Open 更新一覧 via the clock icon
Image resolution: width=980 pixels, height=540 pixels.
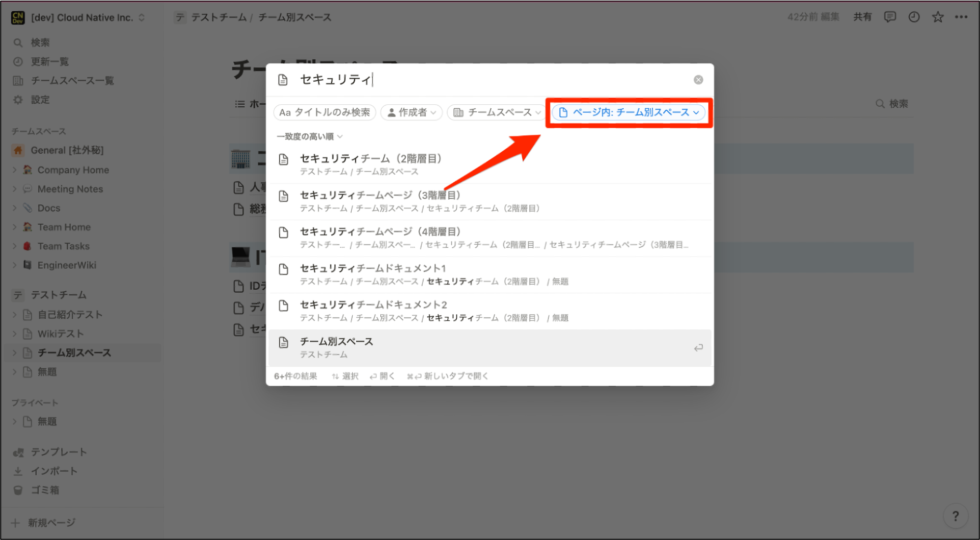tap(19, 61)
